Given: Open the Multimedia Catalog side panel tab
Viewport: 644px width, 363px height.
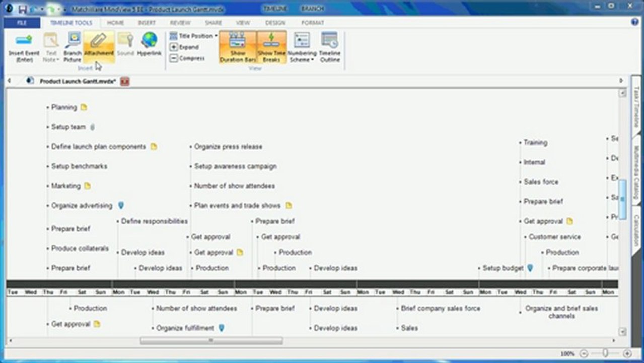Looking at the screenshot, I should coord(636,171).
